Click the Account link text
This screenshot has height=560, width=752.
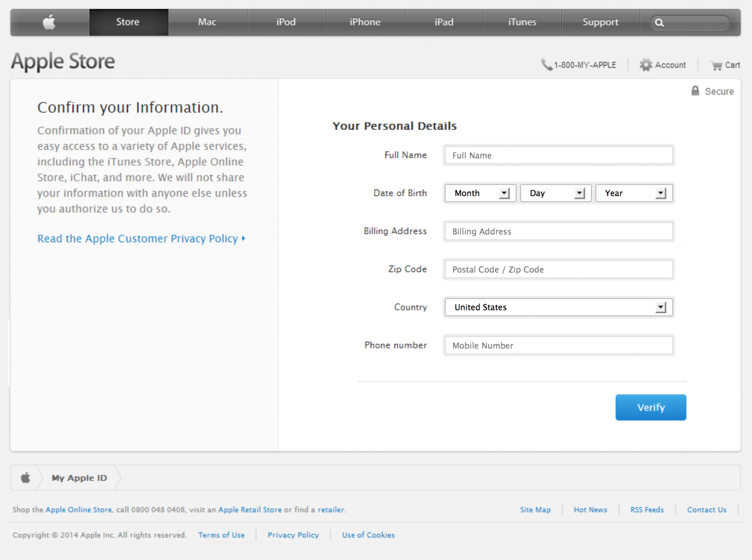(670, 65)
